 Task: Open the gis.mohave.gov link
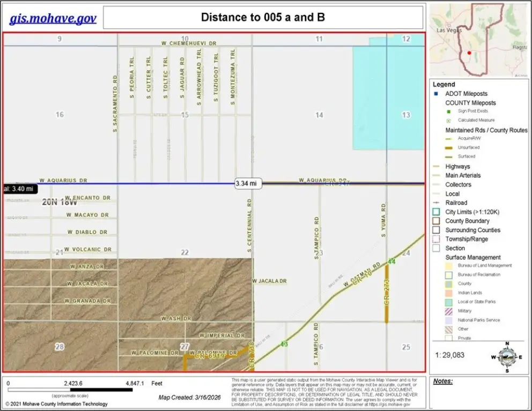pyautogui.click(x=53, y=18)
